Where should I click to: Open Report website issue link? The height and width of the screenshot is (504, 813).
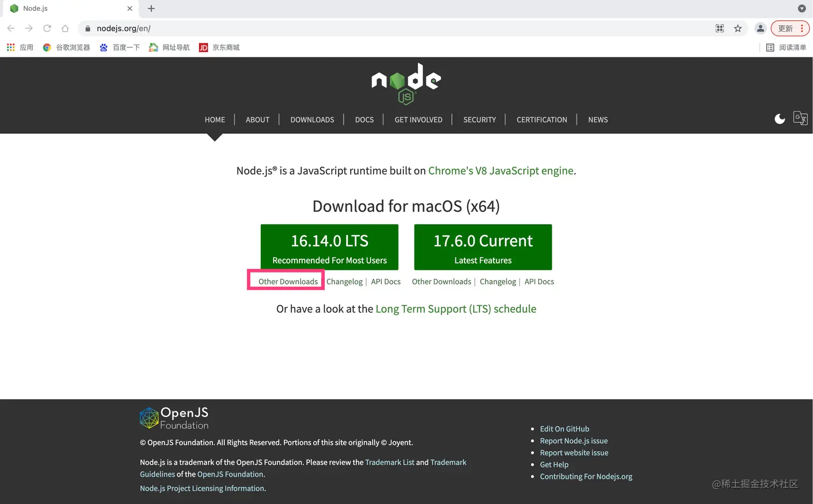point(574,452)
